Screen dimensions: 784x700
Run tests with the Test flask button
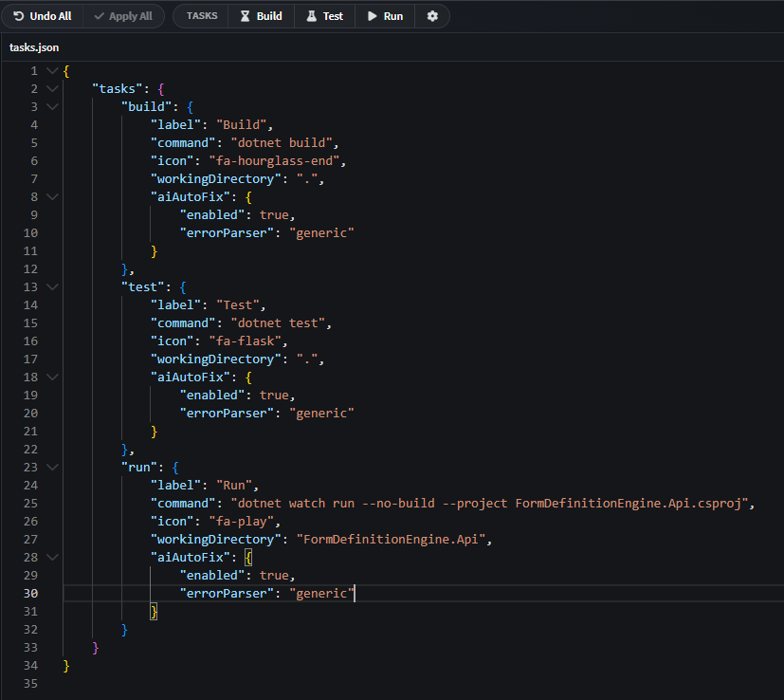click(x=324, y=16)
